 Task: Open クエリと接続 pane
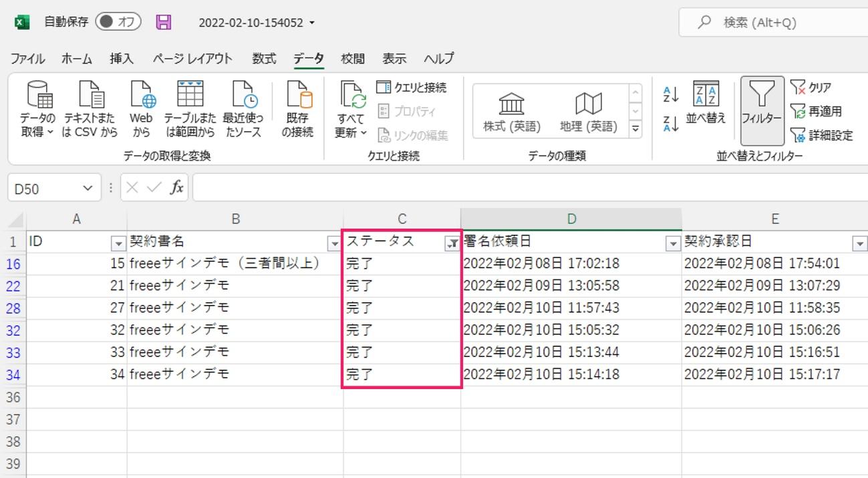411,88
